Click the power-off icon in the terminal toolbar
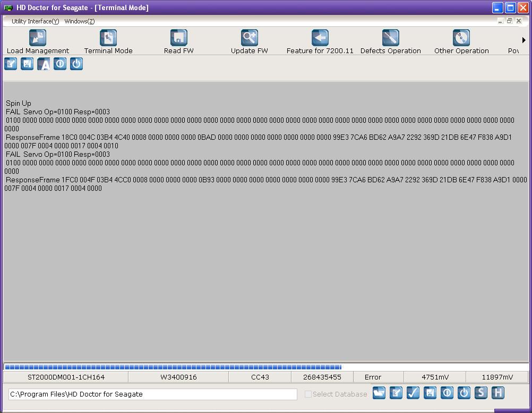The width and height of the screenshot is (532, 413). pos(76,64)
